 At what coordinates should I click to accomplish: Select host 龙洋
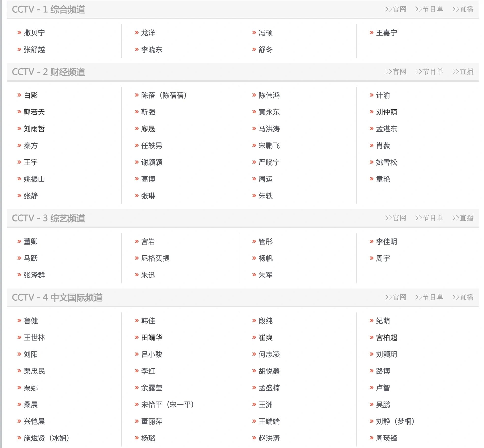click(x=148, y=33)
